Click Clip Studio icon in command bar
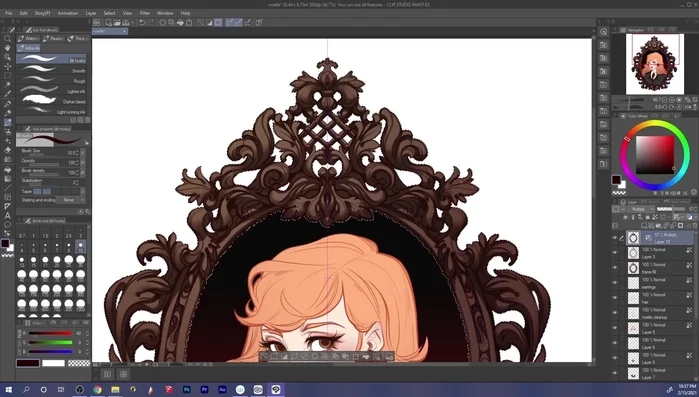Screen dimensions: 699x397 tap(96, 22)
